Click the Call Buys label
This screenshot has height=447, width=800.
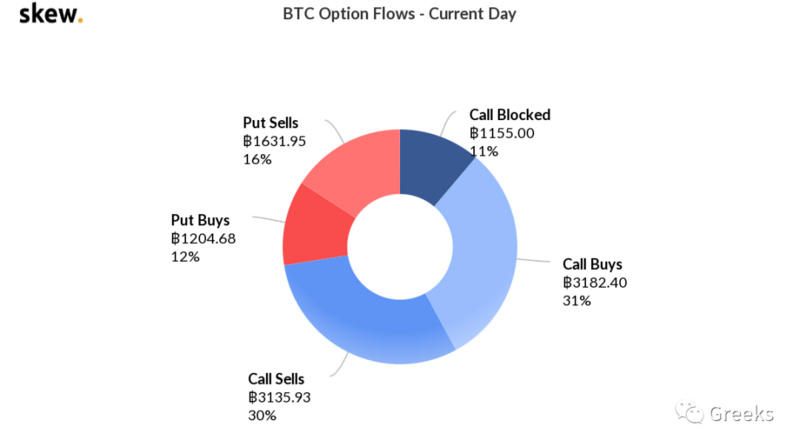[592, 265]
